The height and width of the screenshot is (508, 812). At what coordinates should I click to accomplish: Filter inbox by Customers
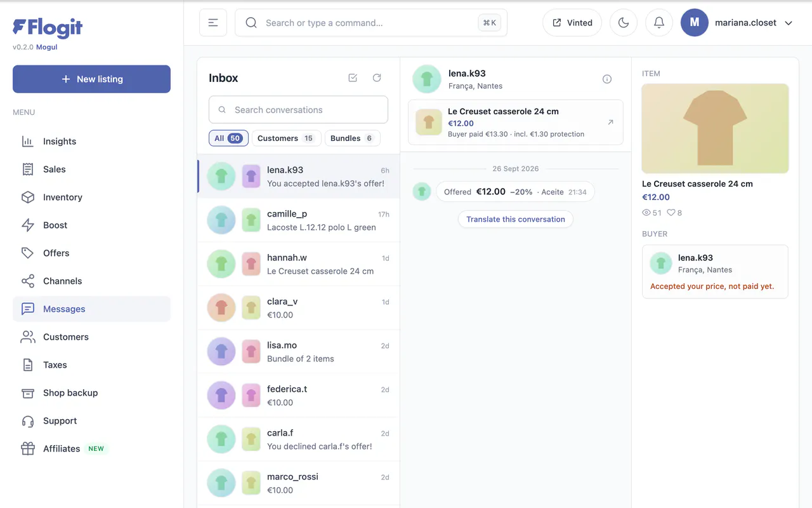(x=285, y=138)
